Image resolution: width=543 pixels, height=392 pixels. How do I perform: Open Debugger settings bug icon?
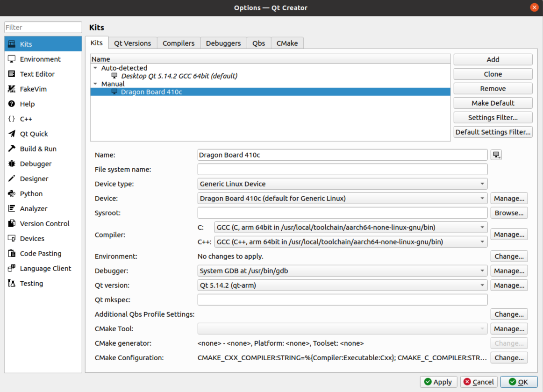click(12, 164)
